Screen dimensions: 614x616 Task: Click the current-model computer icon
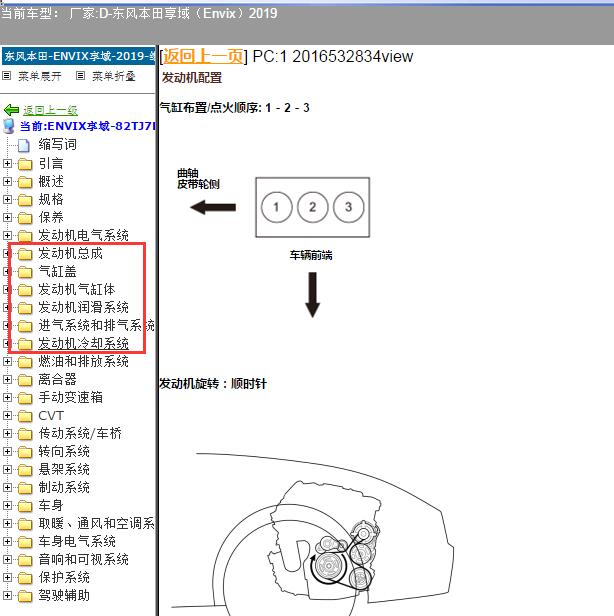tap(9, 126)
